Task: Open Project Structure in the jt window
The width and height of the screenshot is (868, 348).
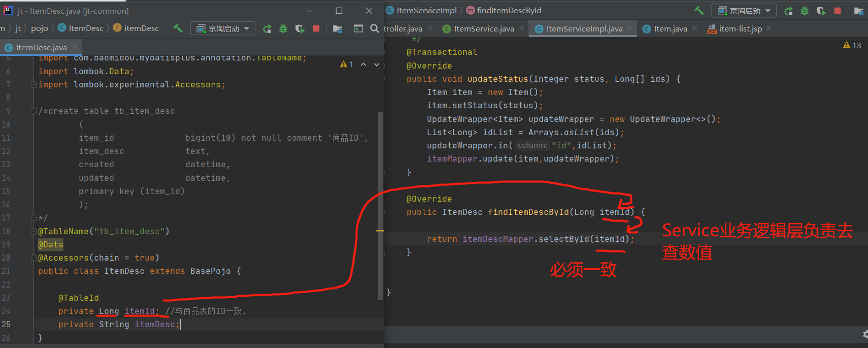Action: click(338, 28)
